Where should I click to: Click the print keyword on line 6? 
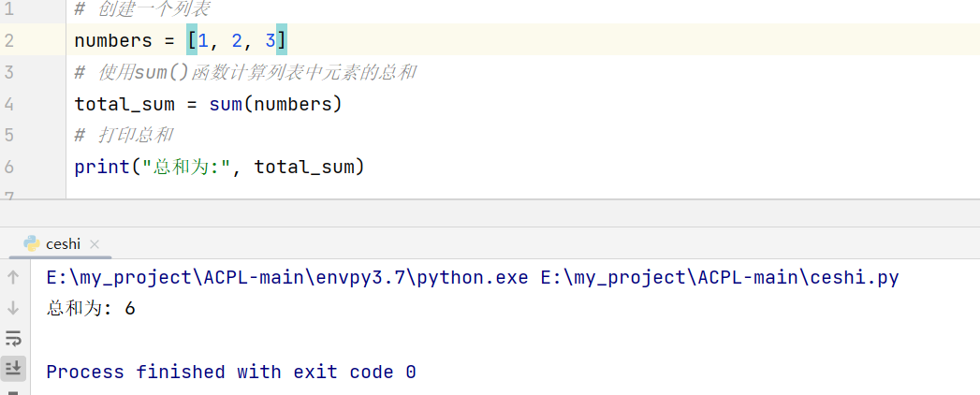click(102, 168)
